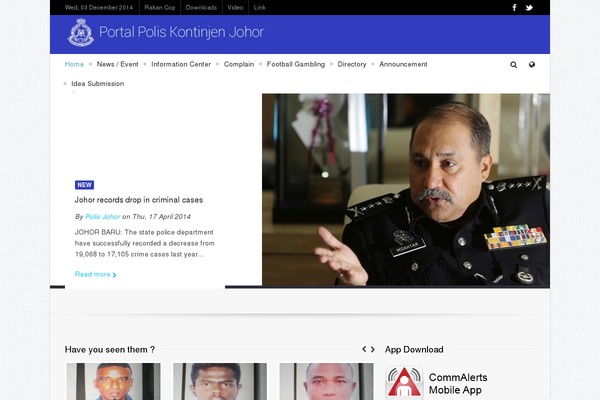
Task: Click Have you seen them ? heading
Action: pyautogui.click(x=110, y=349)
